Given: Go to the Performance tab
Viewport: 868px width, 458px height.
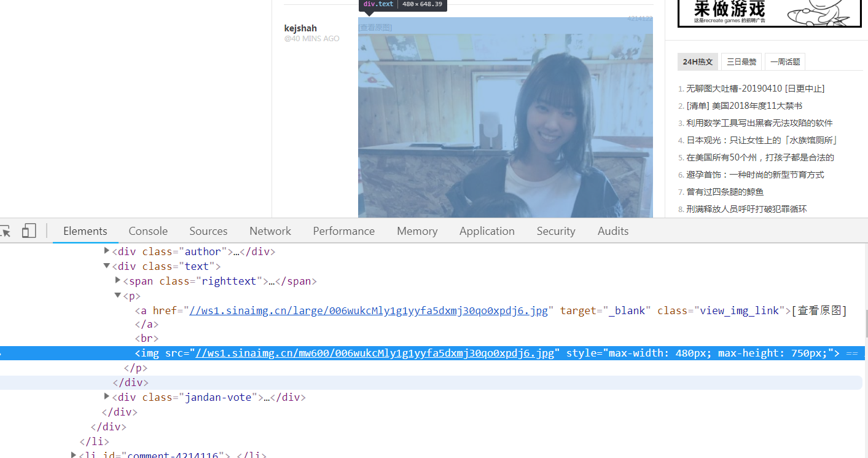Looking at the screenshot, I should 343,231.
